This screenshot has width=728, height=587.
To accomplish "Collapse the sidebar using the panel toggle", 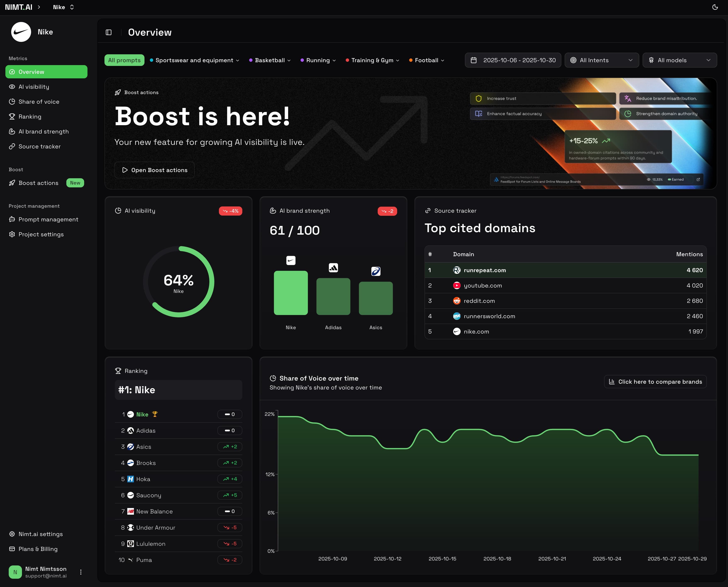I will (109, 32).
